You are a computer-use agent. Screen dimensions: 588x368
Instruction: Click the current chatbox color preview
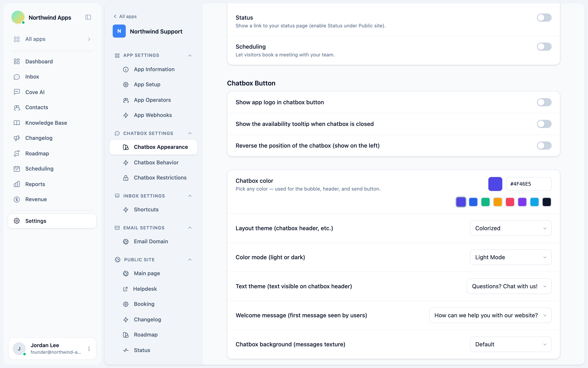pyautogui.click(x=495, y=184)
